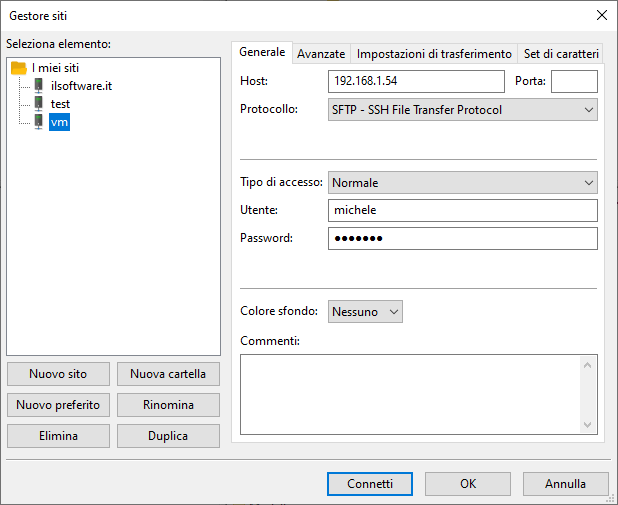Close the Gestore siti dialog
Screen dimensions: 618x505
click(601, 15)
